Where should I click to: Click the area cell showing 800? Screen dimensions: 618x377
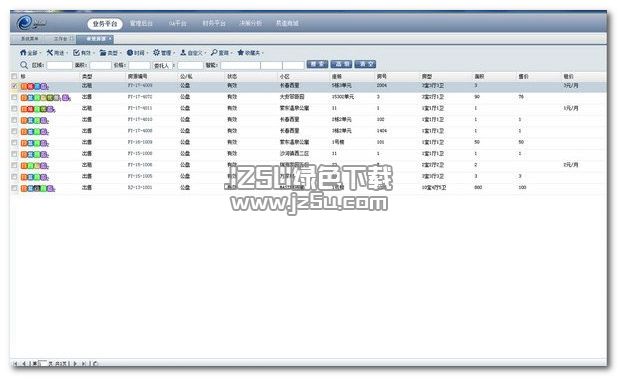coord(478,188)
